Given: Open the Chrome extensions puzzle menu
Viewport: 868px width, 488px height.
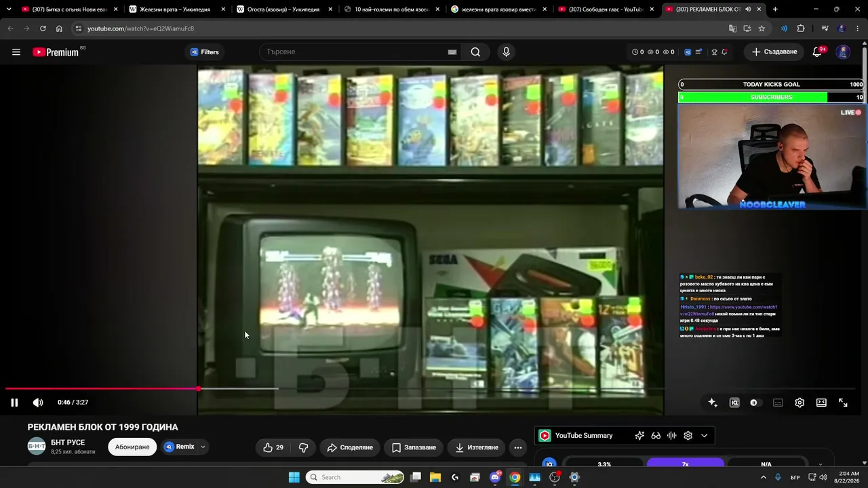Looking at the screenshot, I should click(x=801, y=28).
